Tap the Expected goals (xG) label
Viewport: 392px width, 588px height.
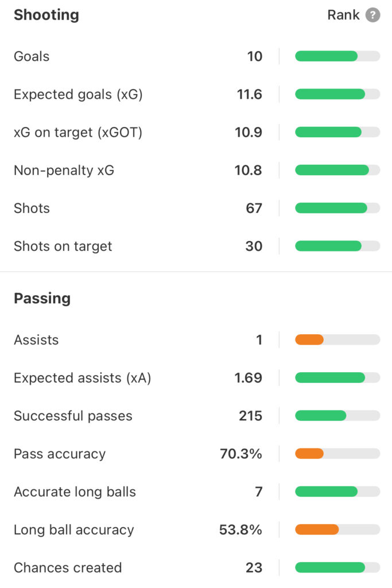pos(78,95)
